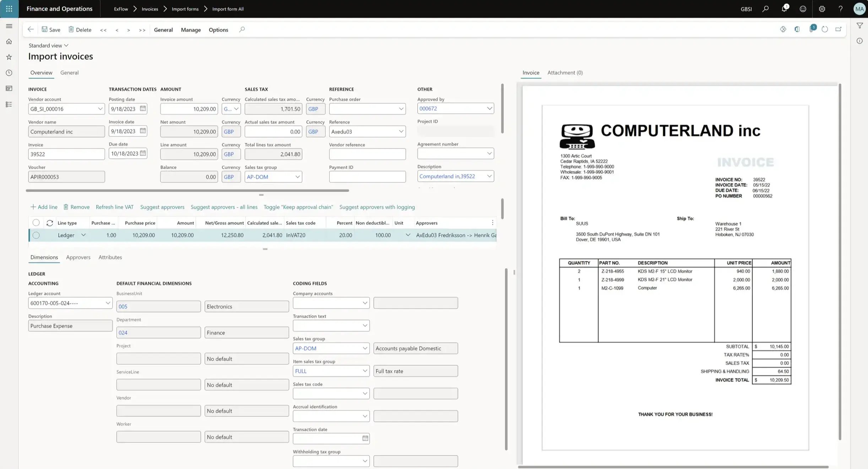The height and width of the screenshot is (469, 868).
Task: Open the navigation hamburger menu
Action: (9, 26)
